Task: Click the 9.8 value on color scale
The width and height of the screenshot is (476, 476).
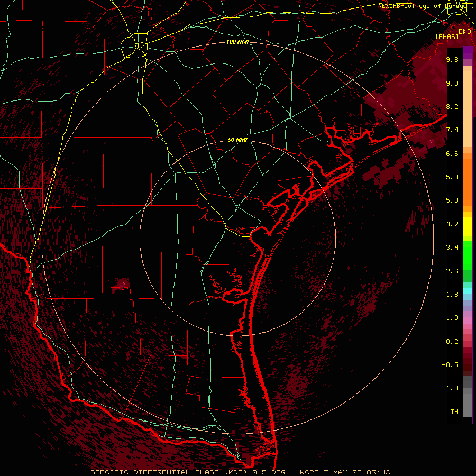Action: click(x=452, y=59)
